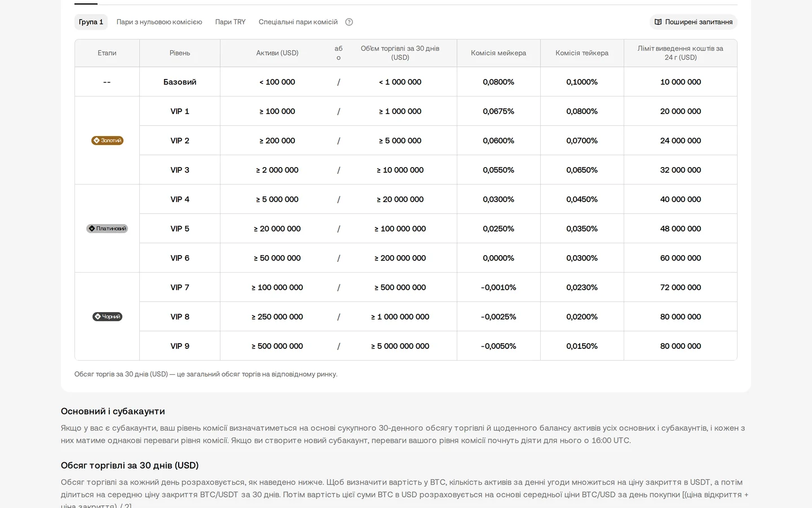Click the Комісія тейкера column header
Screen dimensions: 812x508
pyautogui.click(x=582, y=53)
